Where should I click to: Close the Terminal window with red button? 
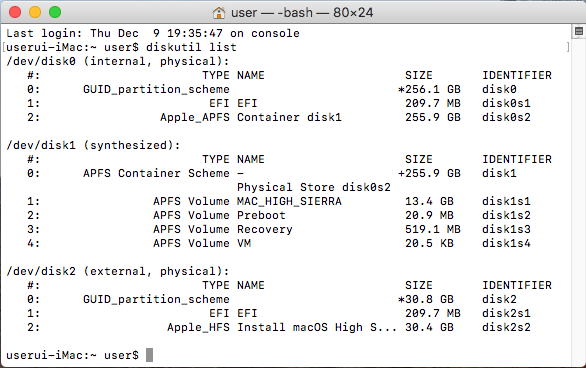(15, 12)
